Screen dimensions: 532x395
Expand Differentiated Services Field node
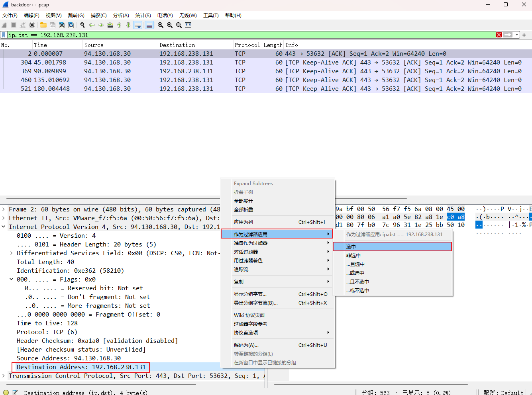[x=12, y=253]
